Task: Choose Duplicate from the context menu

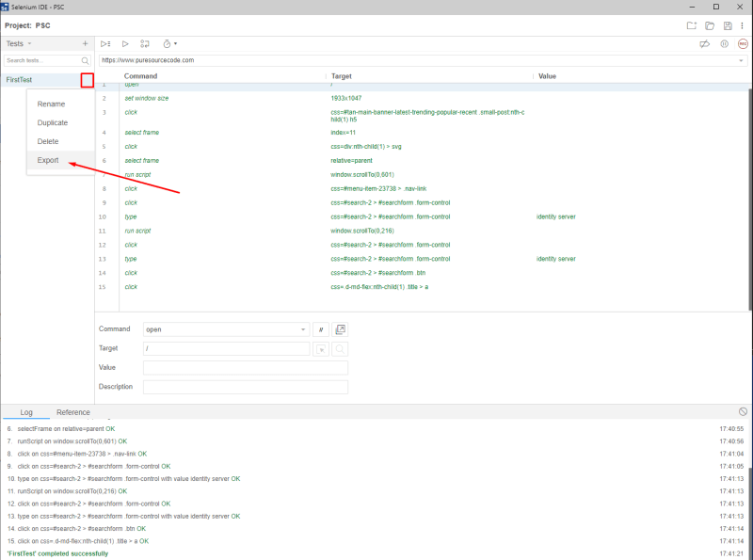Action: pyautogui.click(x=53, y=122)
